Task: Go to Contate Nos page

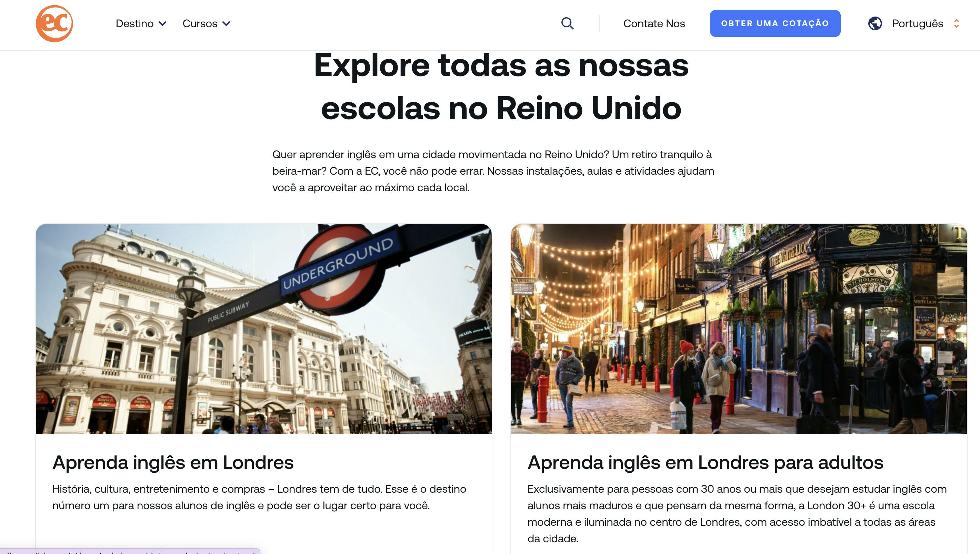Action: coord(654,23)
